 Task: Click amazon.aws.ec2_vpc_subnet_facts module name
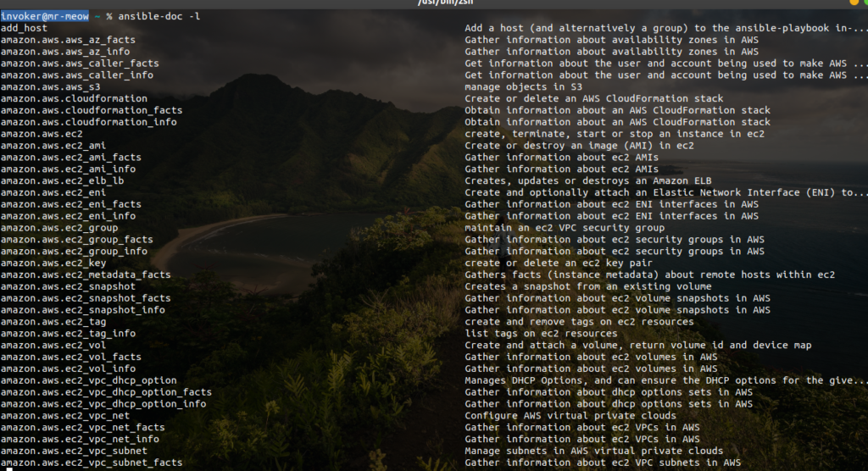(92, 463)
